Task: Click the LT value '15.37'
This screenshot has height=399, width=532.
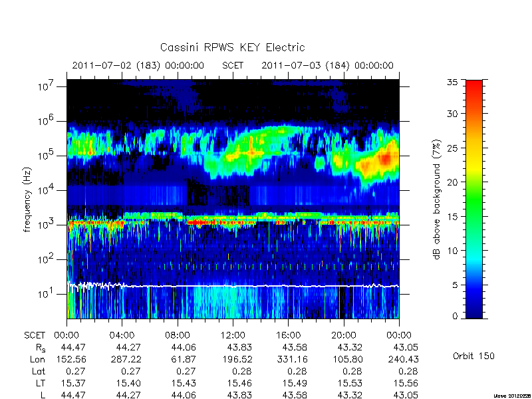Action: [x=73, y=384]
